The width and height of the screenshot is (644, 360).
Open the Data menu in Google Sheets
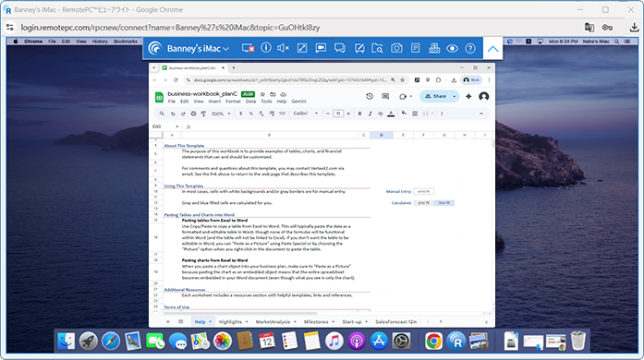[x=250, y=102]
